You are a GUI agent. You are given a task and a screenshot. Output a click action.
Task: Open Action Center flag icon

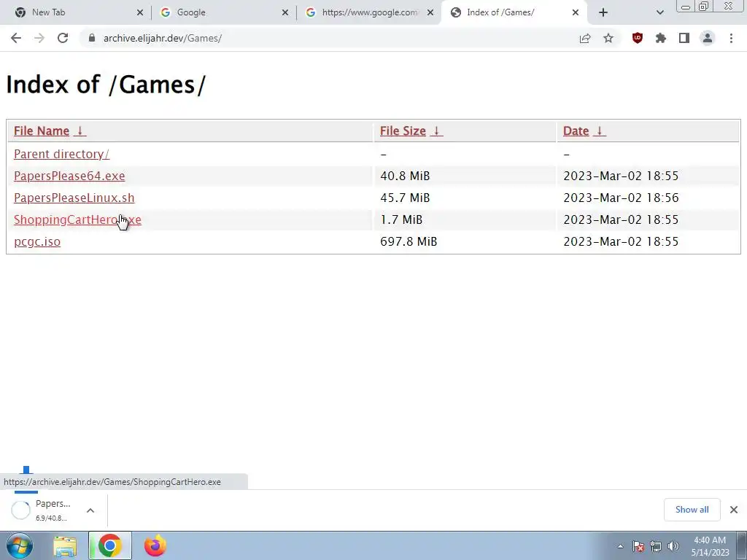pyautogui.click(x=638, y=546)
